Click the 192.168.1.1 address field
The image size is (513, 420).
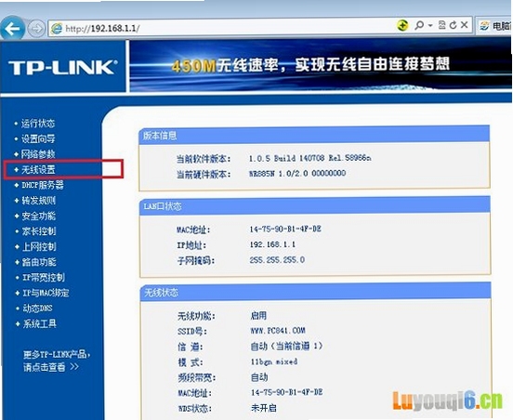222,29
